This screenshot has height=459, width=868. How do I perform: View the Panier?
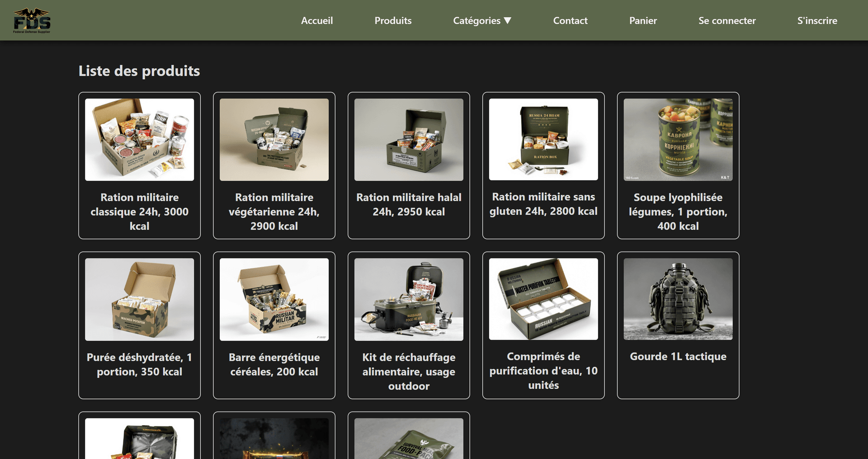point(643,20)
